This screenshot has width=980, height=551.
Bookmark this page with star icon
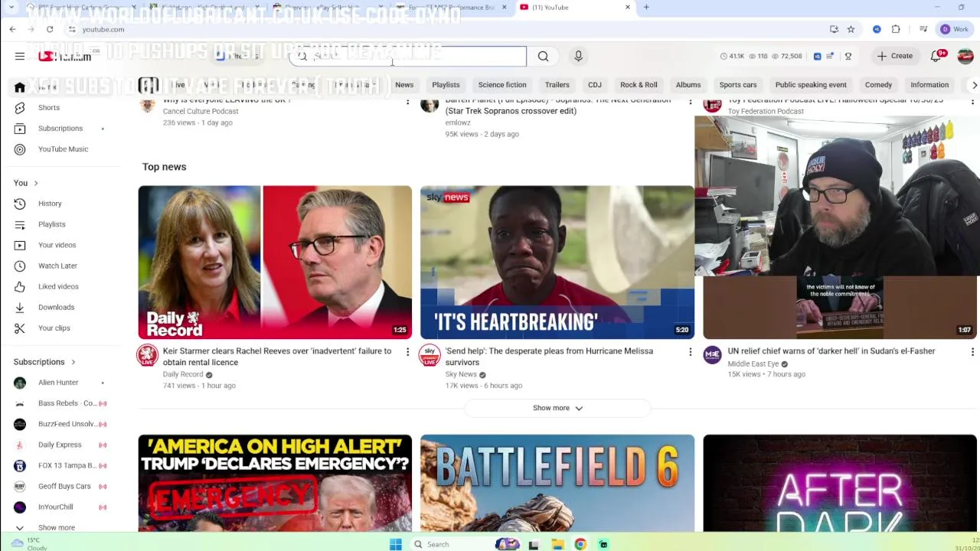(851, 29)
